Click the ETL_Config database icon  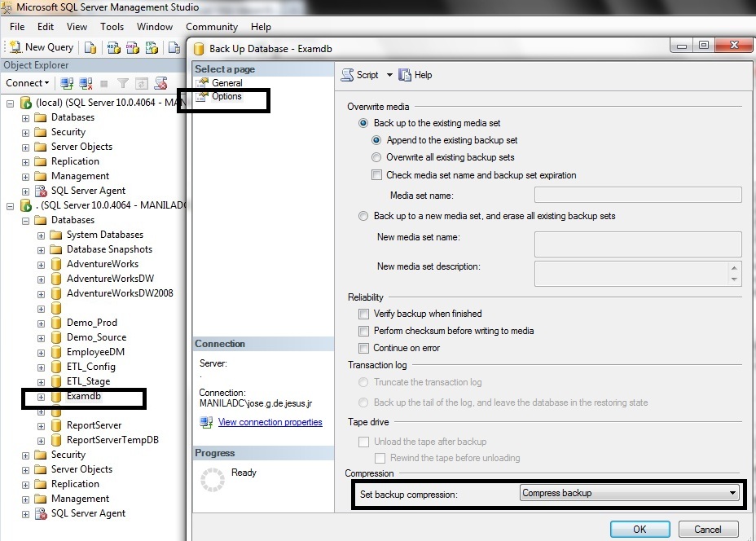(56, 367)
